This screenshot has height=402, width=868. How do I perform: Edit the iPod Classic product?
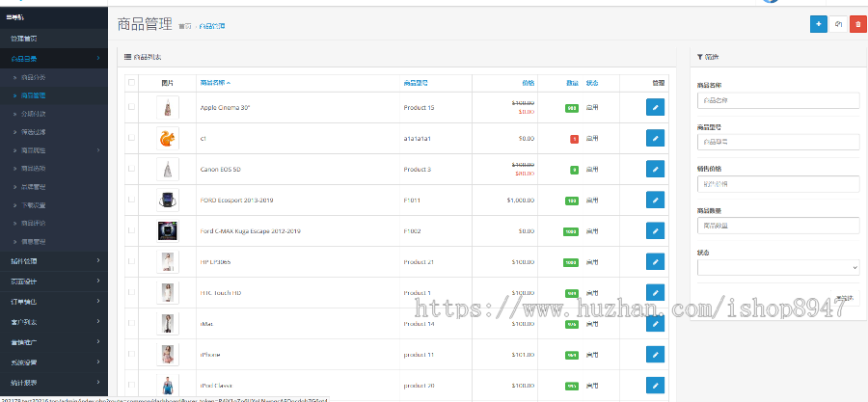click(655, 386)
